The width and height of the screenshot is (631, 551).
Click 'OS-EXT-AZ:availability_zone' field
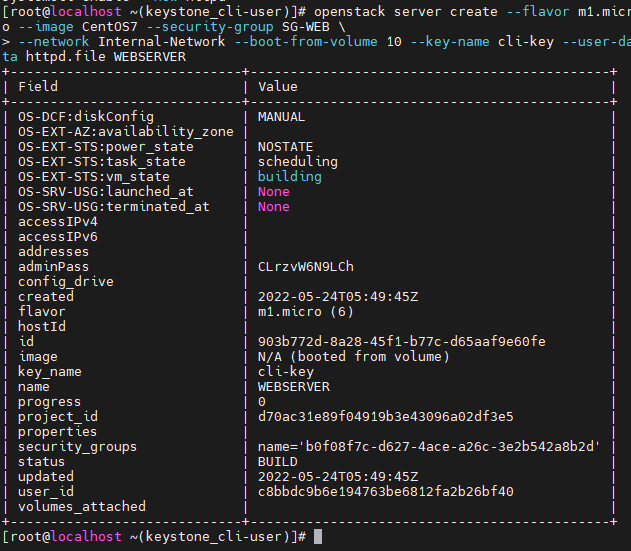click(126, 132)
